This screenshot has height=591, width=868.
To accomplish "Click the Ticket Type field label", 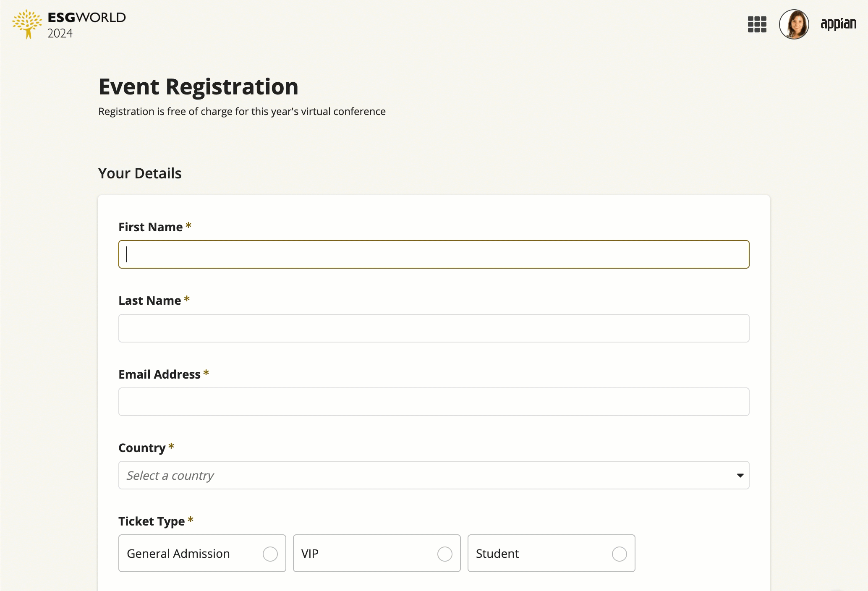I will pyautogui.click(x=152, y=521).
